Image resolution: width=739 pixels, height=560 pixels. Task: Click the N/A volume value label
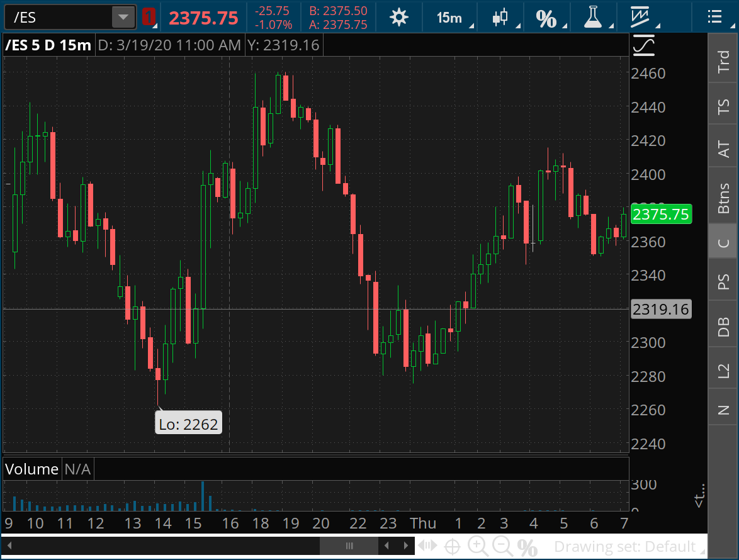click(x=77, y=469)
